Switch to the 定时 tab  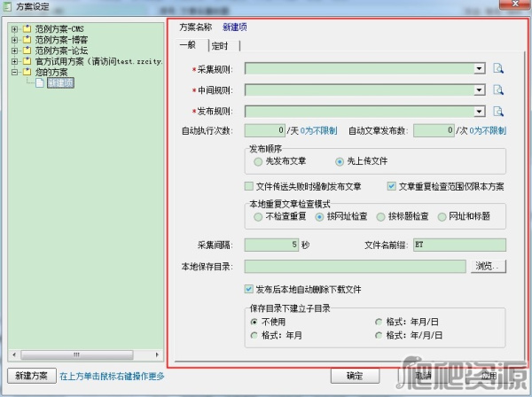pyautogui.click(x=224, y=46)
